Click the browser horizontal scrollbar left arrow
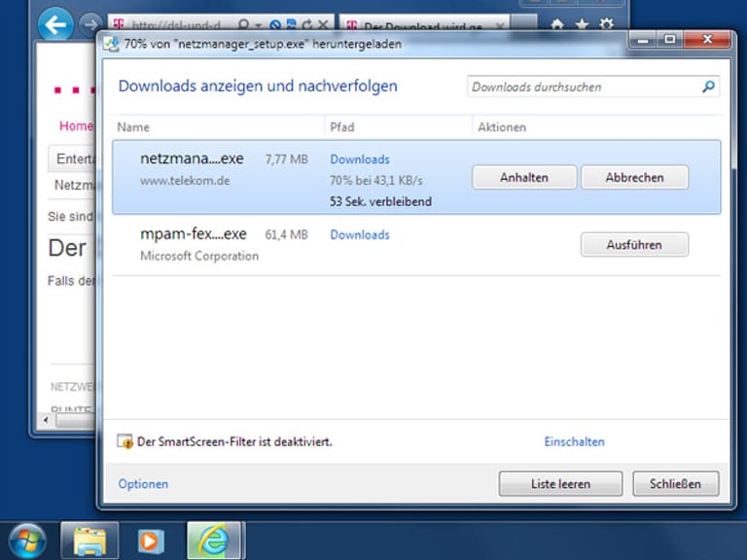Image resolution: width=747 pixels, height=560 pixels. click(47, 420)
